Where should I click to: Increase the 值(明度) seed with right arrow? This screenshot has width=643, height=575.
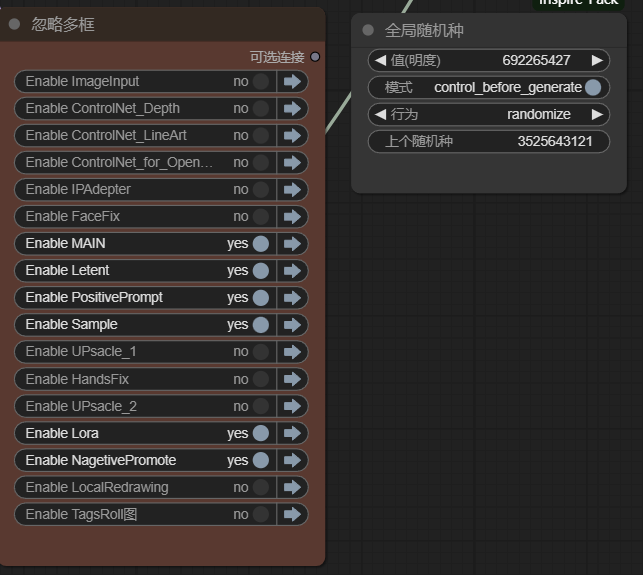click(597, 60)
